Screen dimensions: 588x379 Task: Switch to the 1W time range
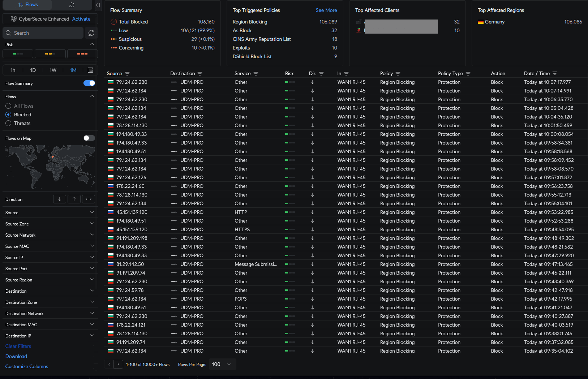[x=53, y=70]
